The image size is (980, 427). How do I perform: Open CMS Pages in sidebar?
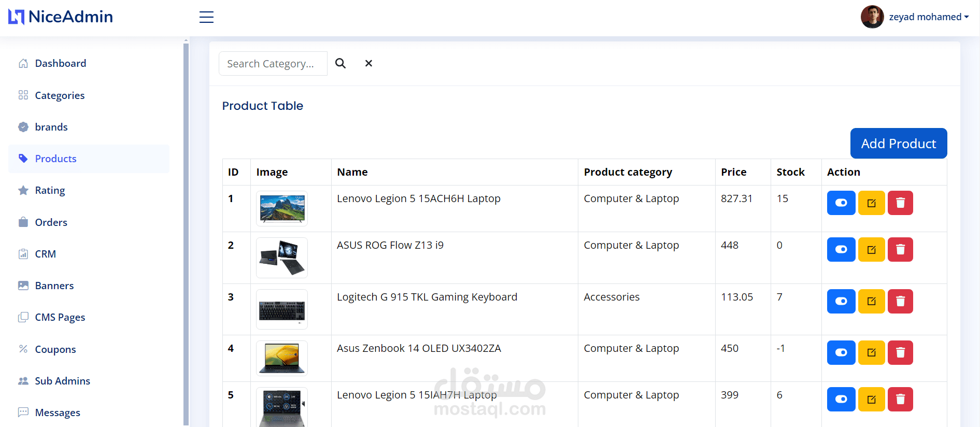[89, 317]
